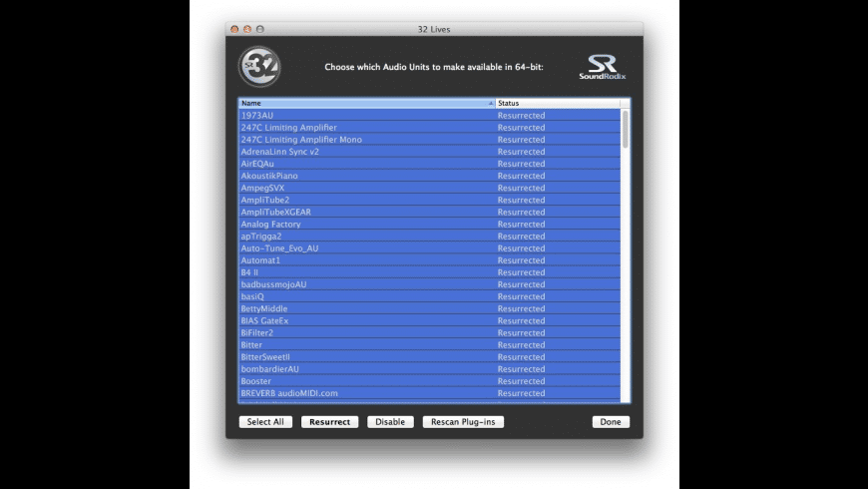The image size is (868, 489).
Task: Click the 32 Lives round logo icon
Action: pos(259,67)
